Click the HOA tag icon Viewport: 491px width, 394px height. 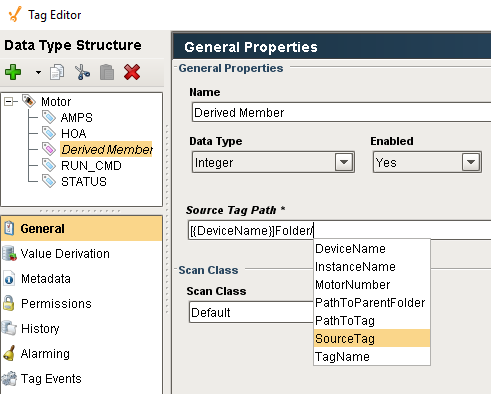[x=49, y=133]
